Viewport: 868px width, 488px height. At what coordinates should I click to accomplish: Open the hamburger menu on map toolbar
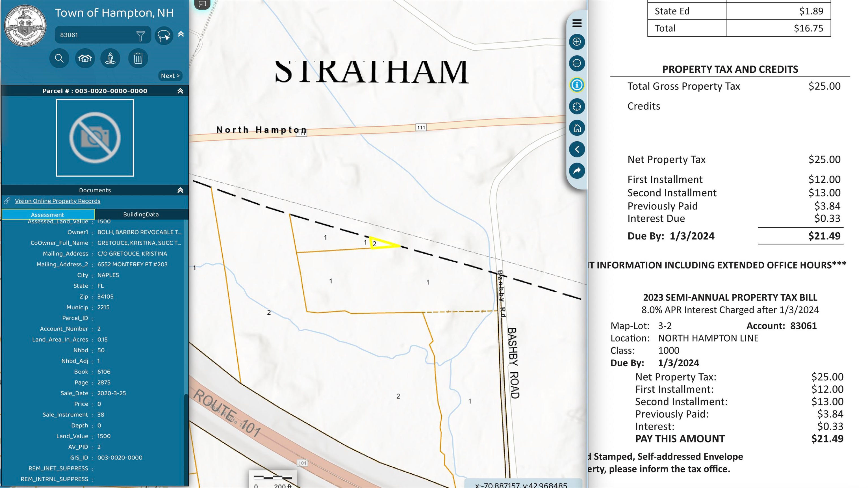pos(577,23)
